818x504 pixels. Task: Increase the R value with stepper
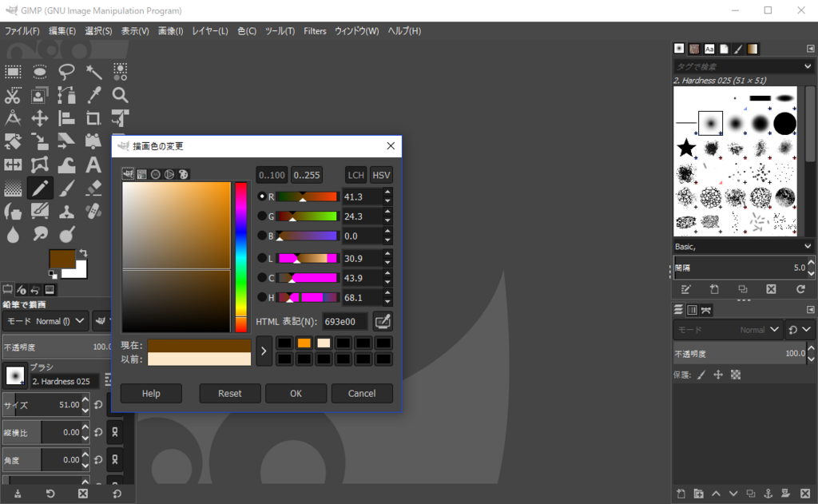coord(387,192)
